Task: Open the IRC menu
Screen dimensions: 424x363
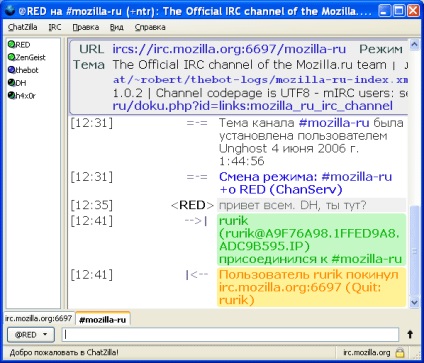Action: point(55,27)
